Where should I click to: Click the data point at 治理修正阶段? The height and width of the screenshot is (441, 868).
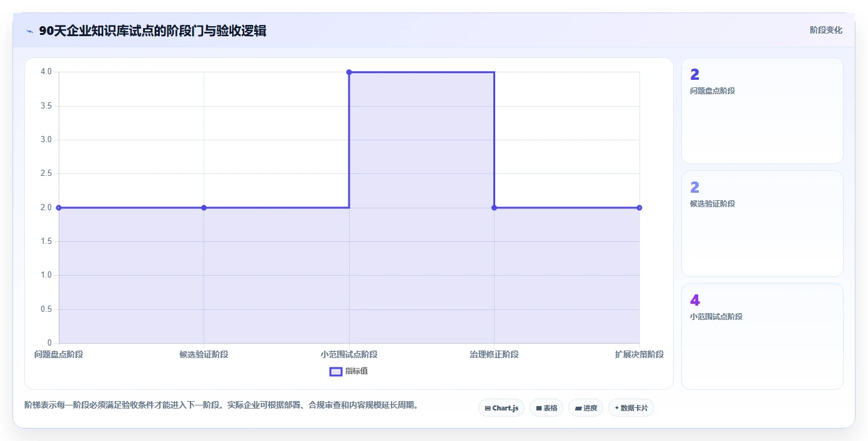(x=494, y=208)
